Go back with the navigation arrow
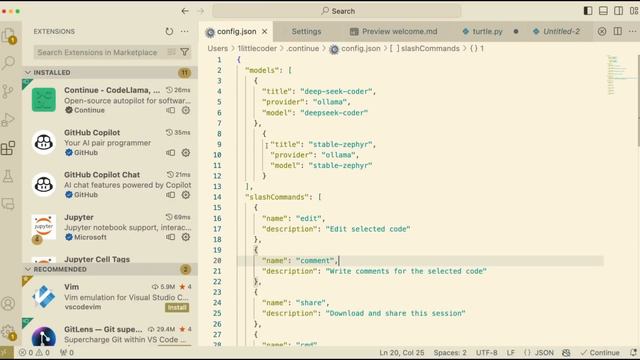640x360 pixels. click(x=185, y=11)
